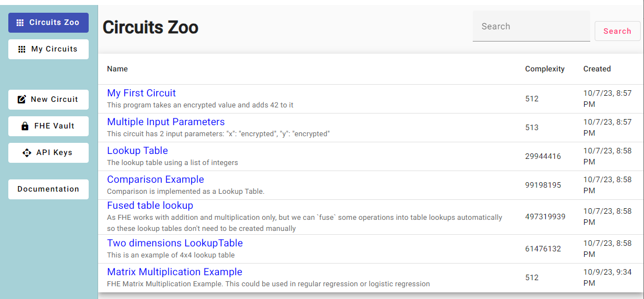The width and height of the screenshot is (644, 299).
Task: Click the Name column header
Action: coord(117,69)
